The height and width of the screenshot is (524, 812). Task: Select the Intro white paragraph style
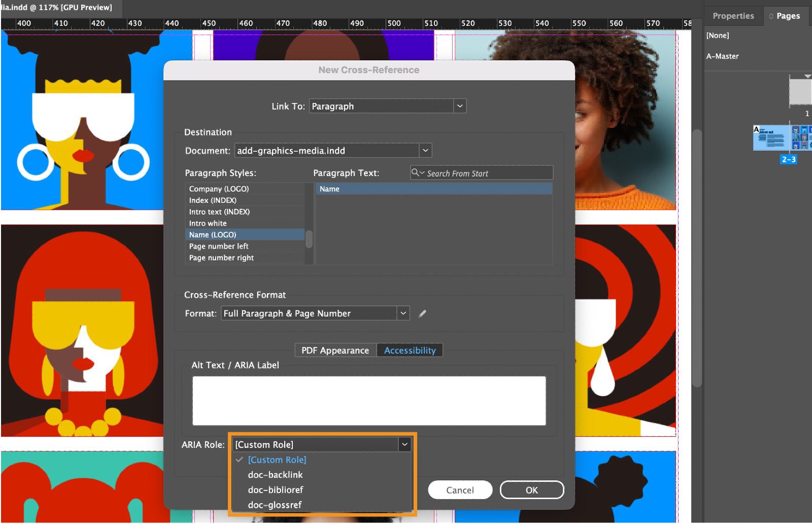[207, 223]
